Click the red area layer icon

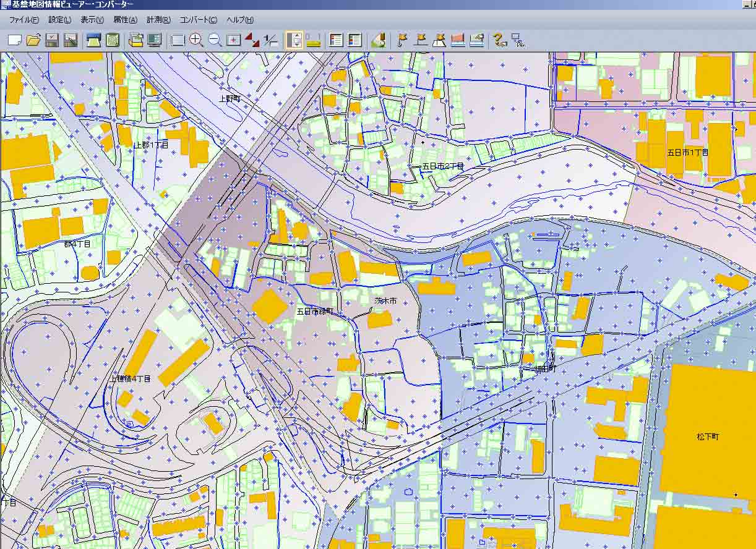tap(457, 40)
